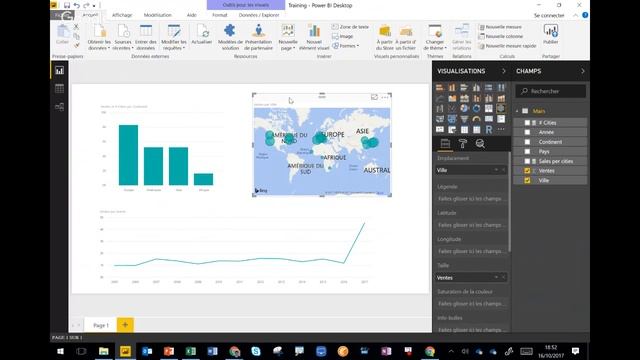Check the Pays field
This screenshot has width=640, height=360.
[x=527, y=151]
